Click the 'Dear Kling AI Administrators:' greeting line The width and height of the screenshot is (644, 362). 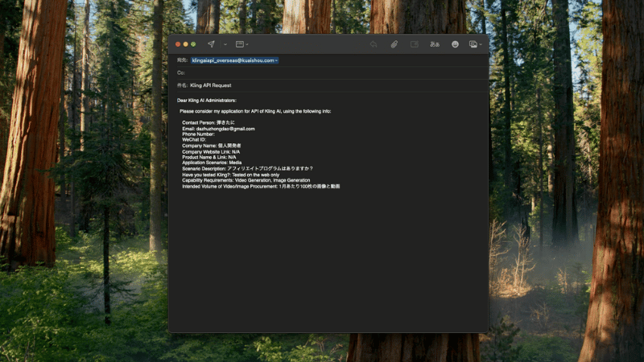click(x=207, y=101)
